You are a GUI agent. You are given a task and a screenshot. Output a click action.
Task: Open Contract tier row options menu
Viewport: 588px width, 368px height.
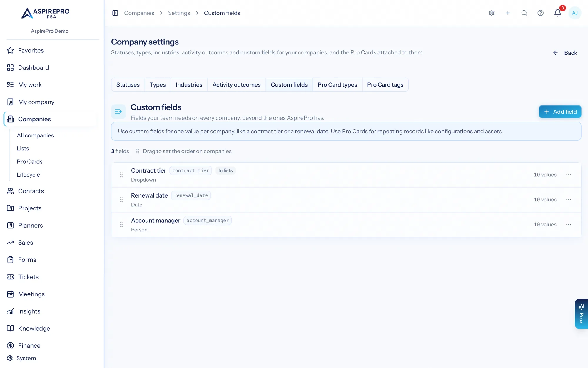(569, 175)
